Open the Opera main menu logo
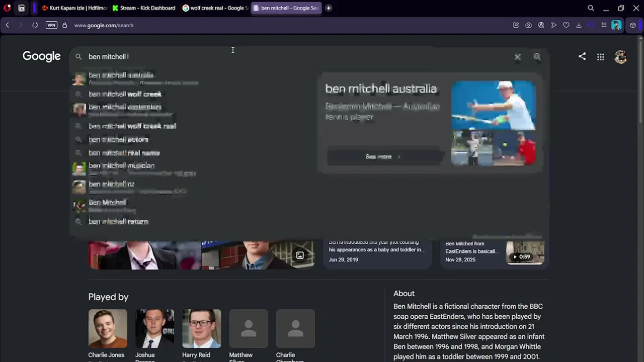Image resolution: width=644 pixels, height=362 pixels. coord(7,8)
